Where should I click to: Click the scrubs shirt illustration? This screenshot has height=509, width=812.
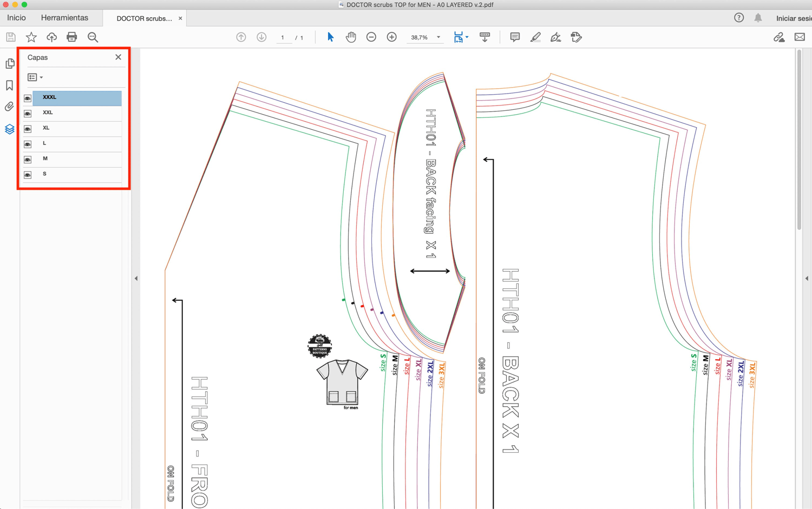pos(342,383)
